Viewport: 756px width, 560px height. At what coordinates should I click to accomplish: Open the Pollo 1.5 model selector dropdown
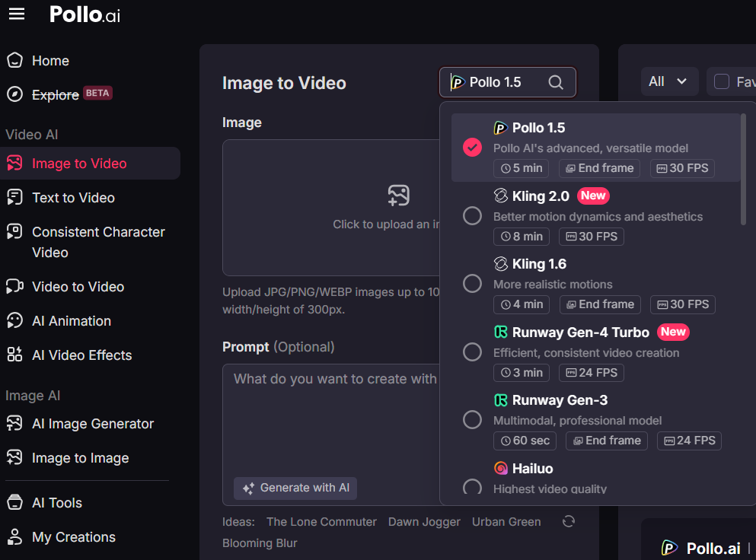(x=508, y=82)
